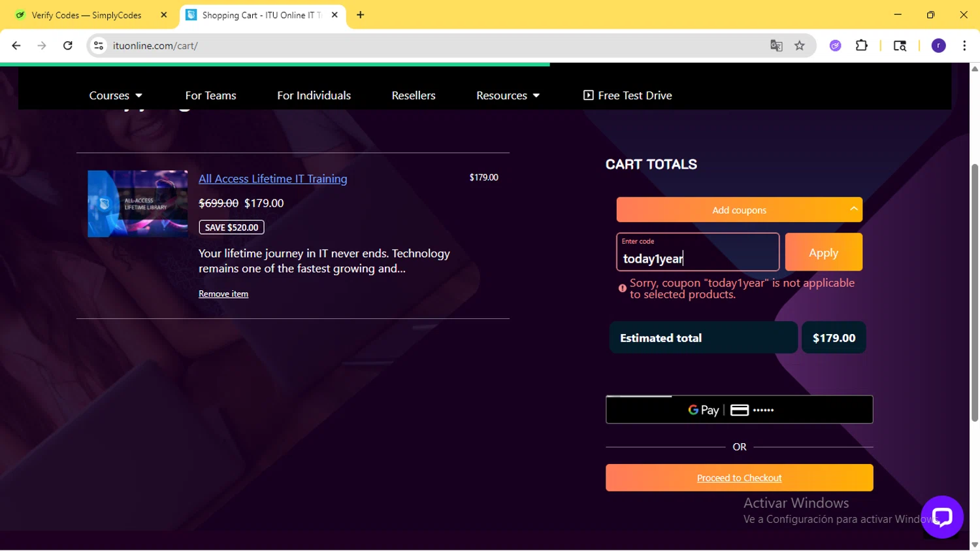Apply the entered coupon code
The width and height of the screenshot is (980, 551).
click(x=823, y=252)
